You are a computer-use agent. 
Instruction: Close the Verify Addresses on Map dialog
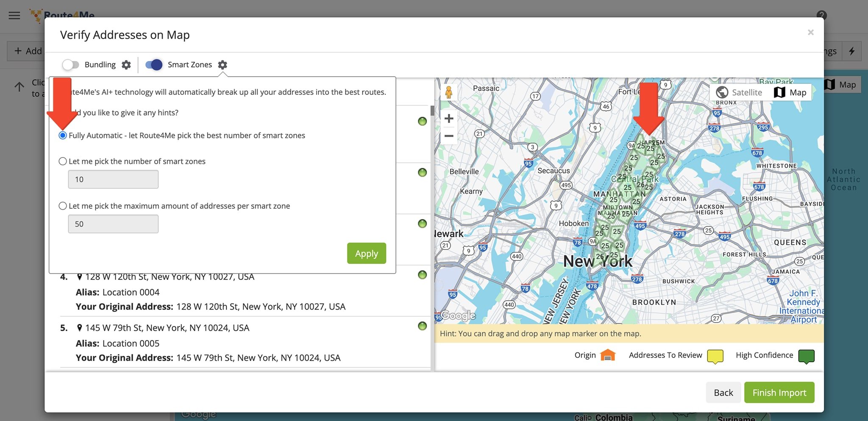pos(810,32)
